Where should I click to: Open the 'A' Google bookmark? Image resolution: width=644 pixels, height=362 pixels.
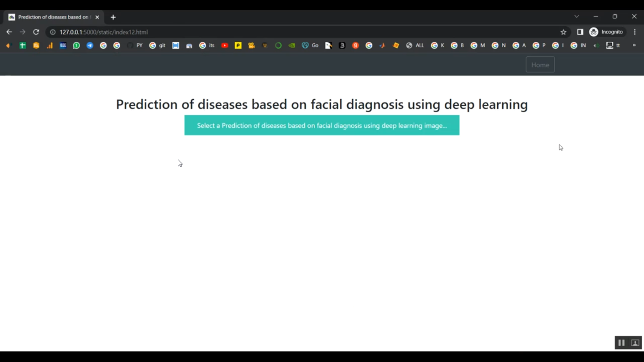pos(519,45)
